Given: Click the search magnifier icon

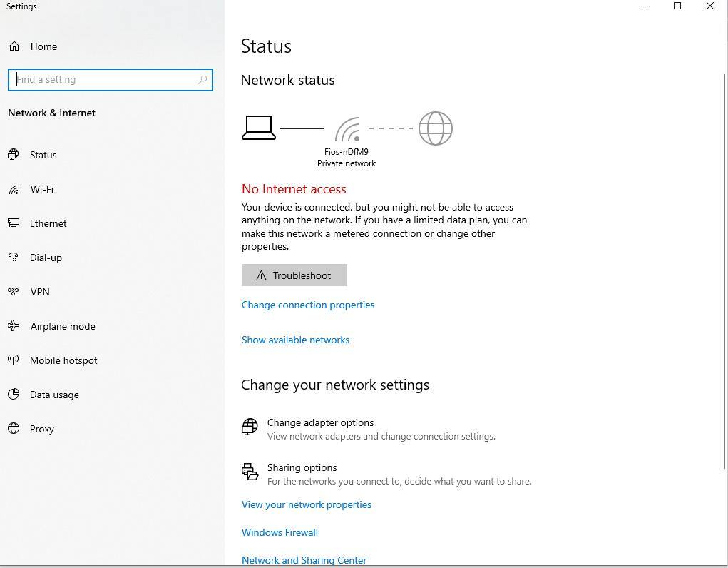Looking at the screenshot, I should coord(202,80).
